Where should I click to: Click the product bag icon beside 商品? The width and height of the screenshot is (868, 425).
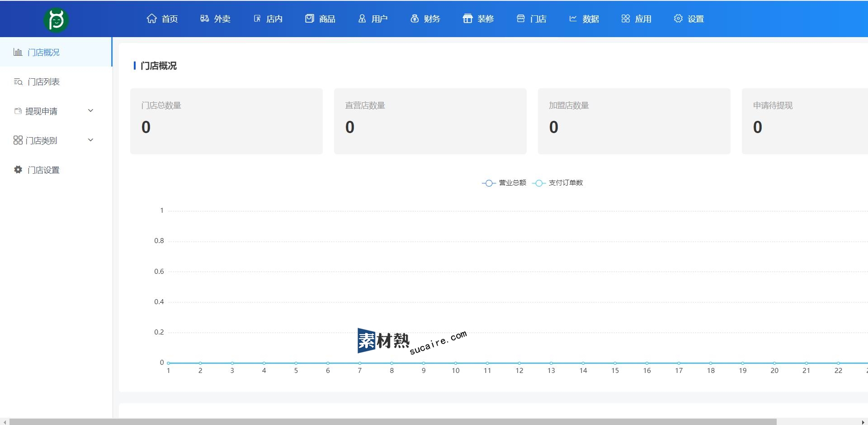coord(309,19)
